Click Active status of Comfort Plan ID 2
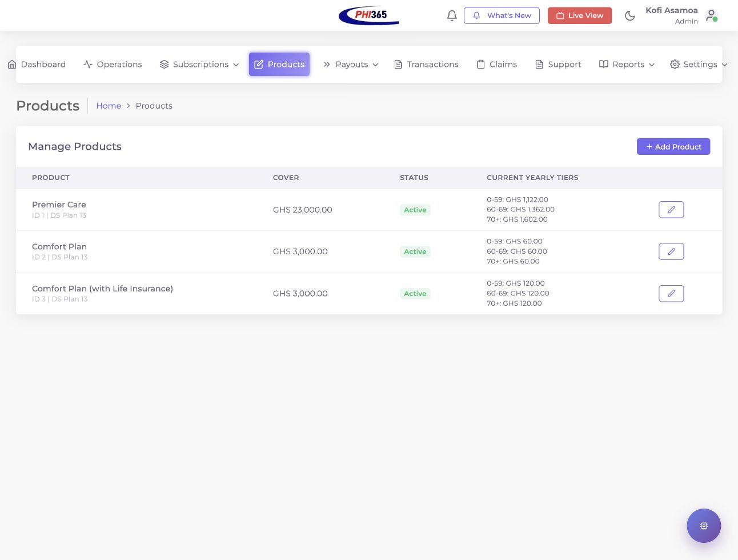 (415, 251)
